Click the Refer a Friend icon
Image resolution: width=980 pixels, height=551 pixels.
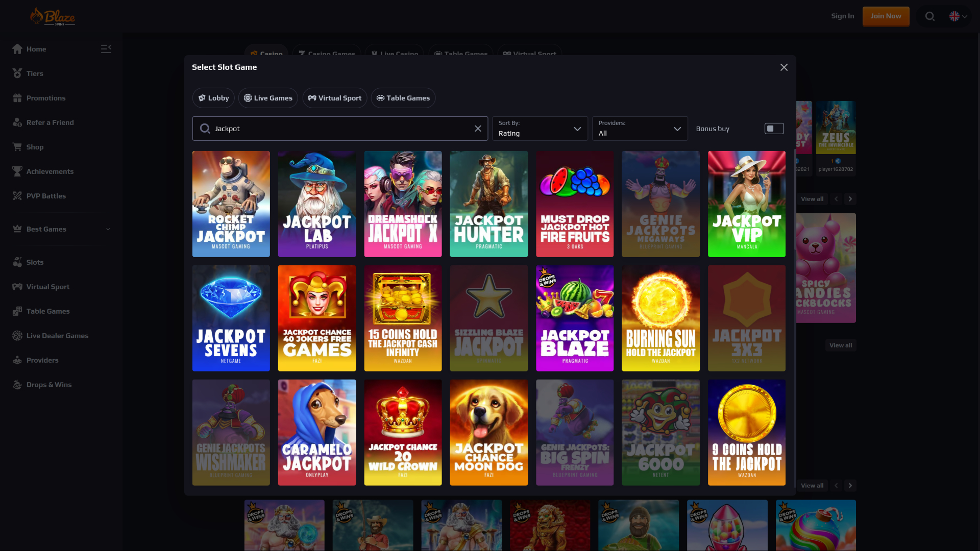click(x=17, y=122)
